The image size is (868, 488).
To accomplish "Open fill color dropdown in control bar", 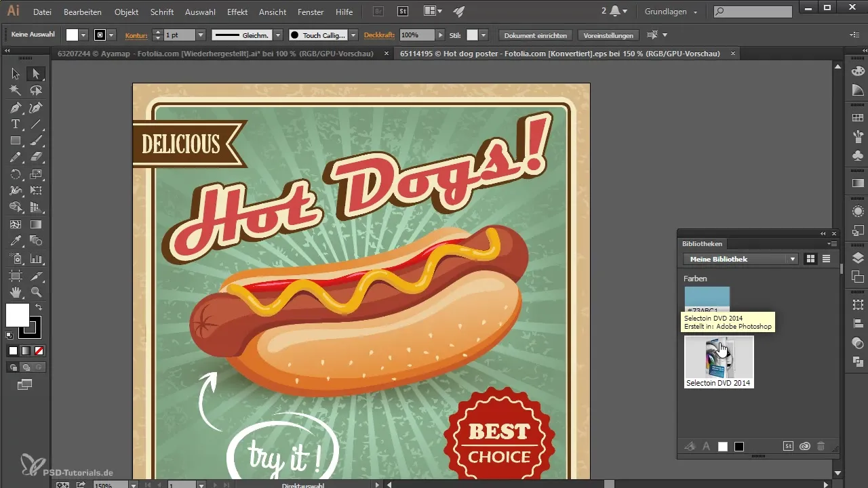I will (83, 35).
